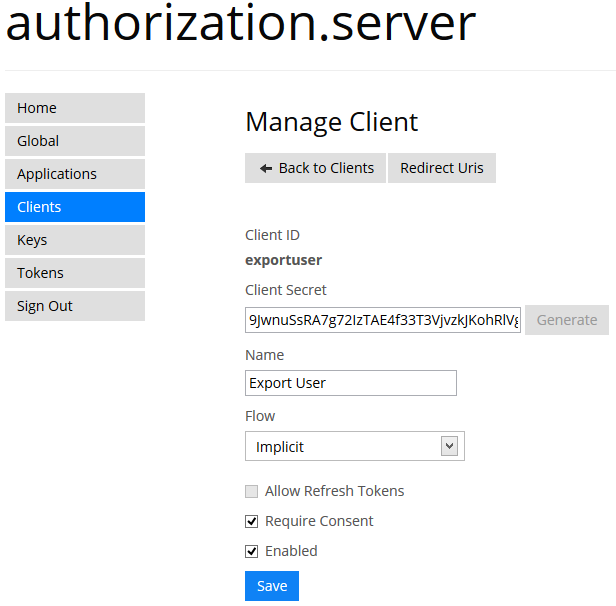Go back using the Back to Clients button
616x606 pixels.
click(315, 168)
